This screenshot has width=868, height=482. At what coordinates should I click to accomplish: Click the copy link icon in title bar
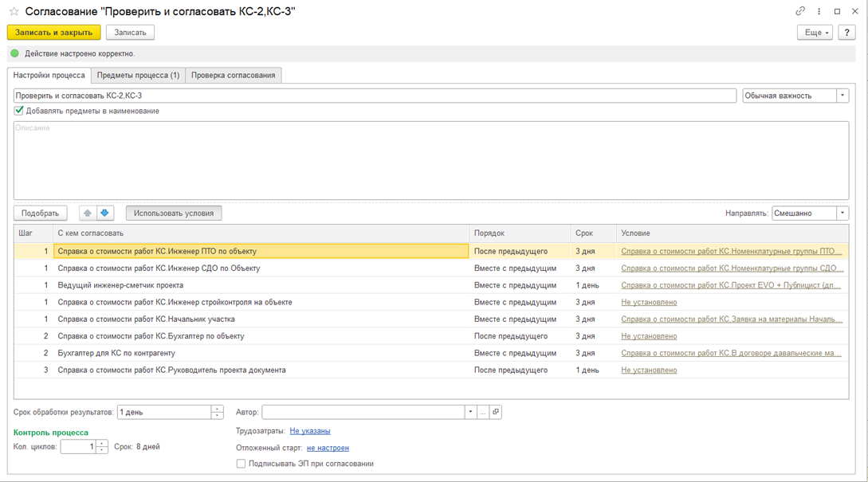[800, 11]
